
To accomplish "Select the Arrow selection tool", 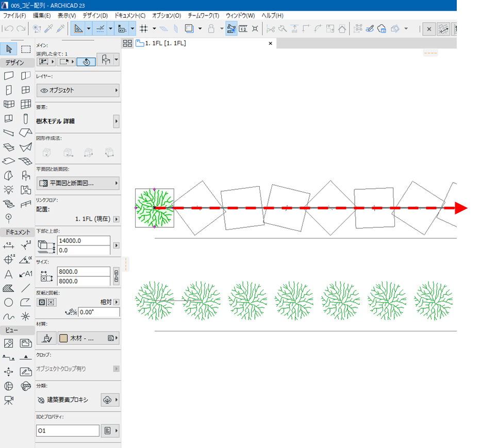I will point(9,49).
